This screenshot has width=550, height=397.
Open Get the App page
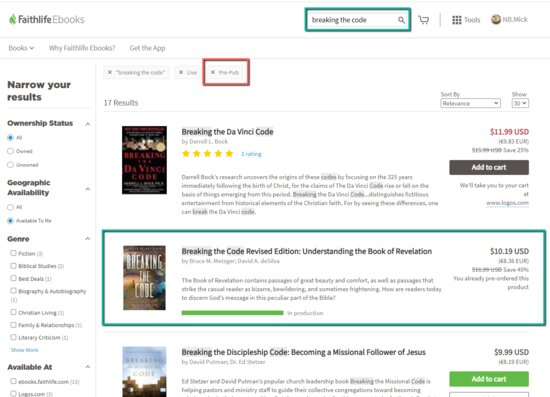pos(147,48)
